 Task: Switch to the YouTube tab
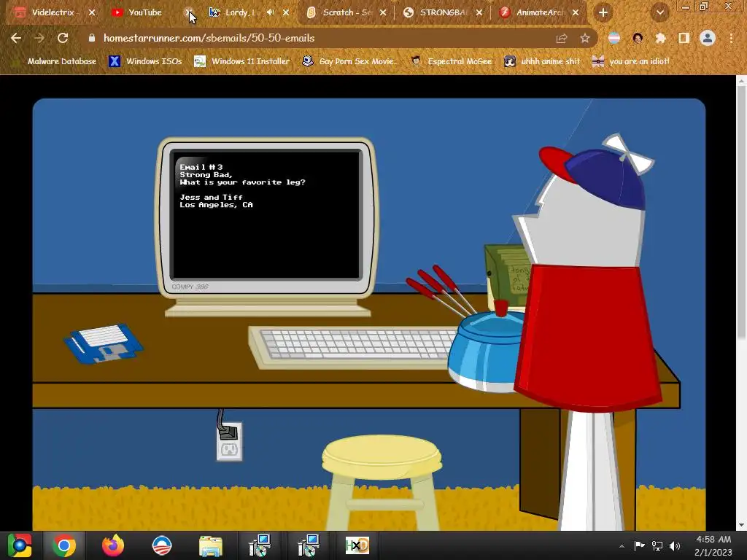pyautogui.click(x=144, y=12)
